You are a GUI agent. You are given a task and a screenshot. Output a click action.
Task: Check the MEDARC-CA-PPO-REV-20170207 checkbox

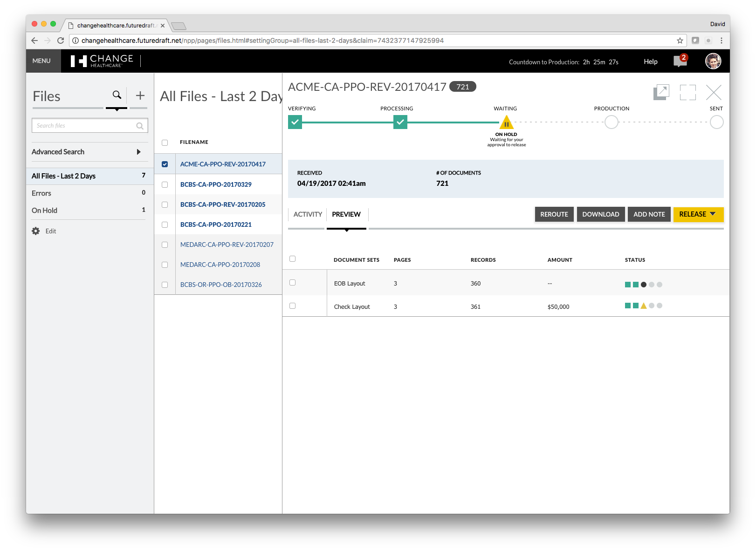[165, 245]
